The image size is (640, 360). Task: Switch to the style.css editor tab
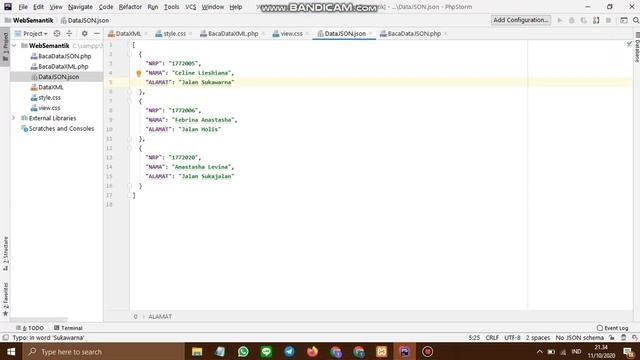coord(174,33)
